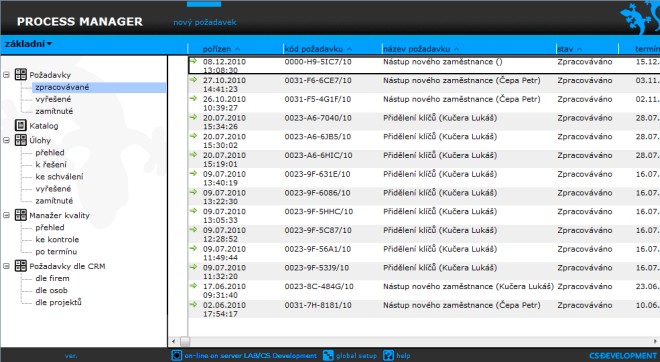Collapse the Požadavky tree node

pos(6,75)
